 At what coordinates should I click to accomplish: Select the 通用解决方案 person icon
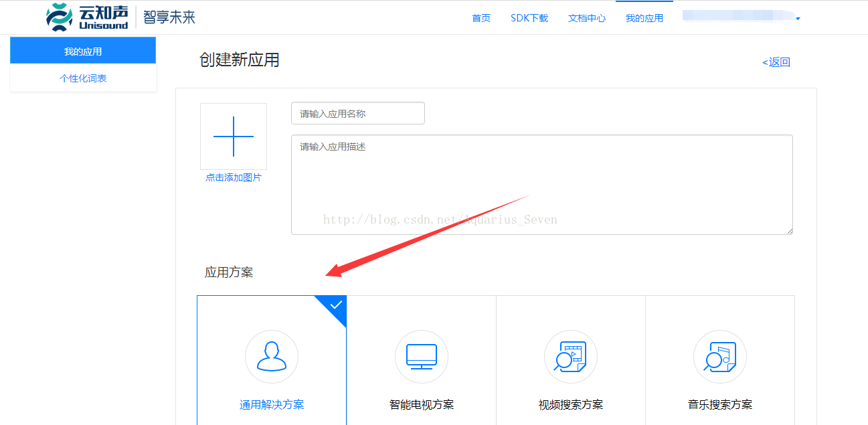[272, 356]
